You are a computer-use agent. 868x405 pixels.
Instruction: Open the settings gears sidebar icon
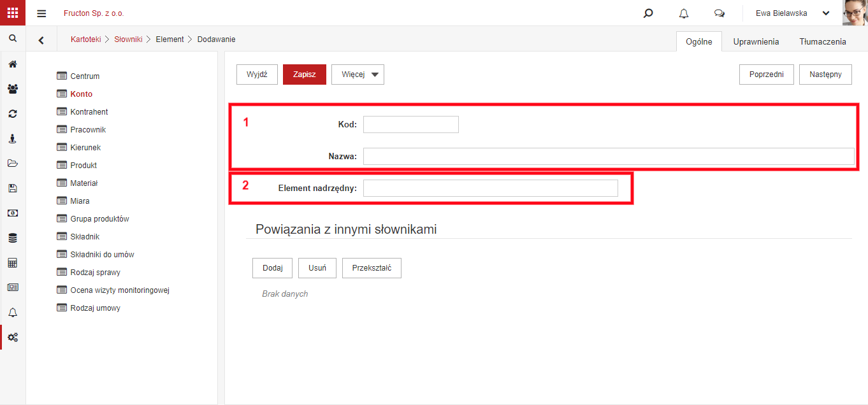point(13,337)
